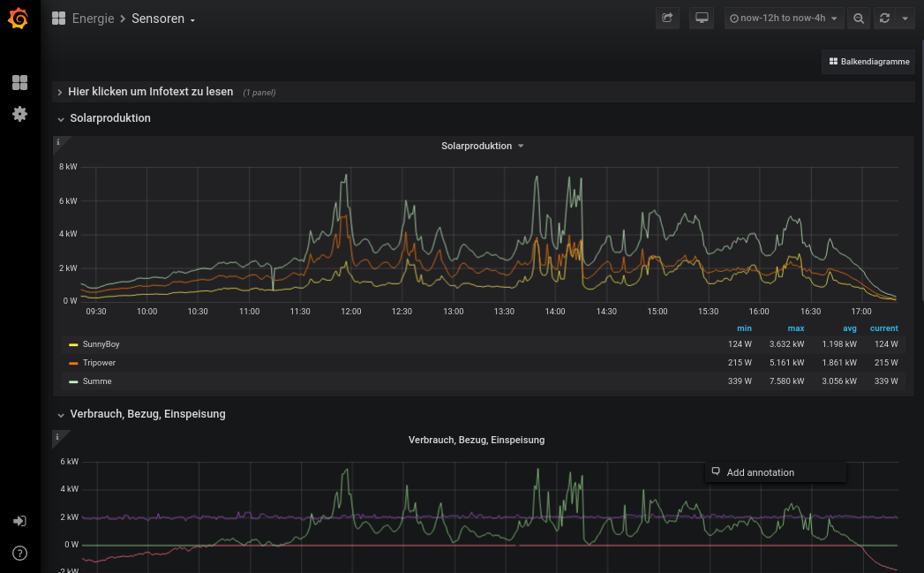Activate the cycle view mode monitor icon

click(702, 19)
